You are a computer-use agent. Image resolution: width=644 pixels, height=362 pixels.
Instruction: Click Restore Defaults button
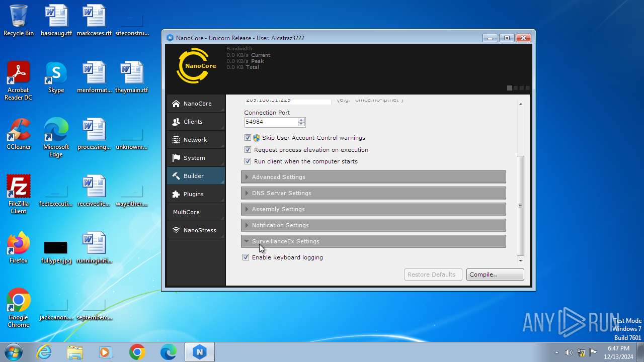click(x=433, y=275)
